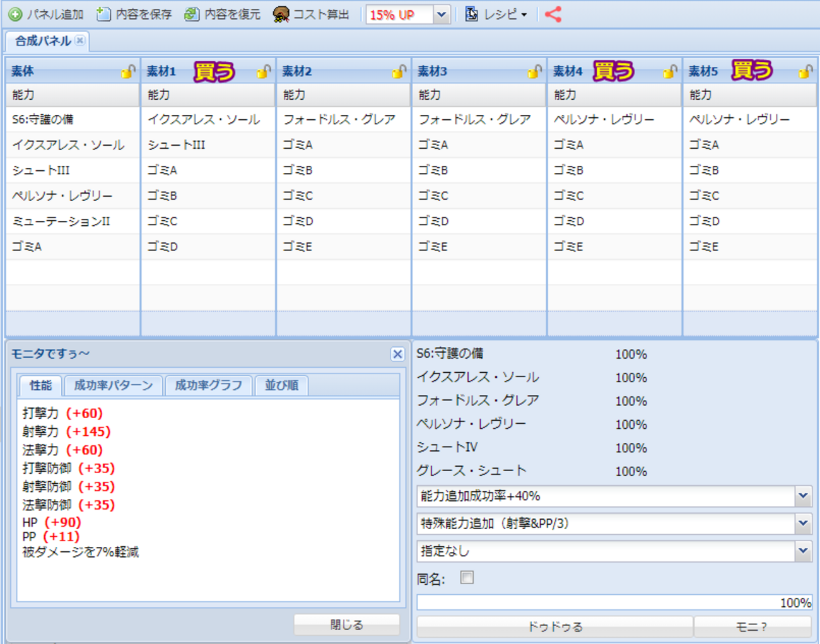Click the 買う badge on 素材4
820x644 pixels.
614,71
